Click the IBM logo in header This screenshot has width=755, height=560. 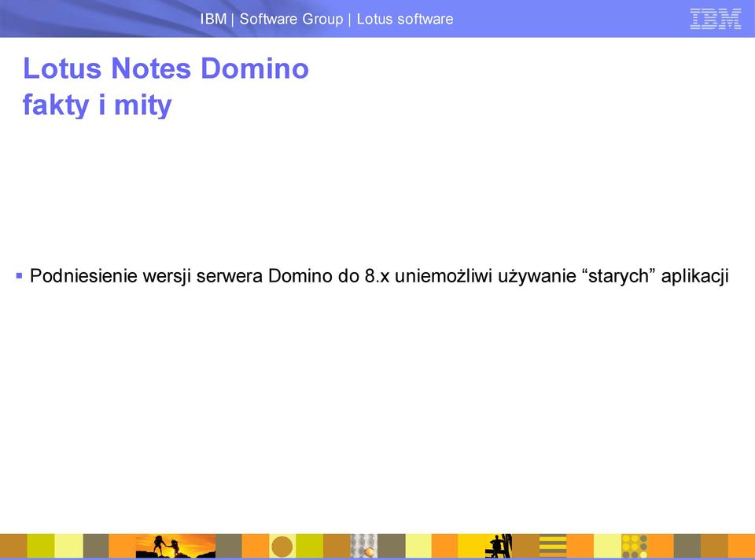715,19
